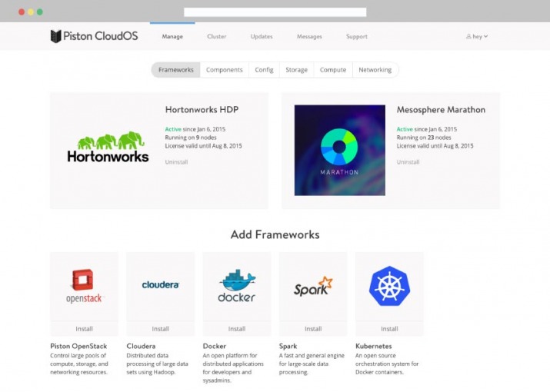Click the Spark name label
This screenshot has width=550, height=392.
click(x=288, y=346)
